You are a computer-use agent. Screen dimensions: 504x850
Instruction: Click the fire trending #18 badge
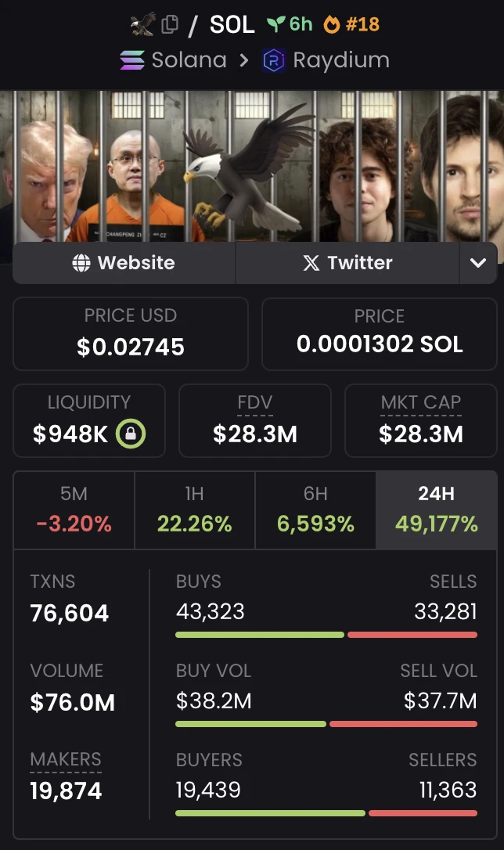pyautogui.click(x=351, y=24)
